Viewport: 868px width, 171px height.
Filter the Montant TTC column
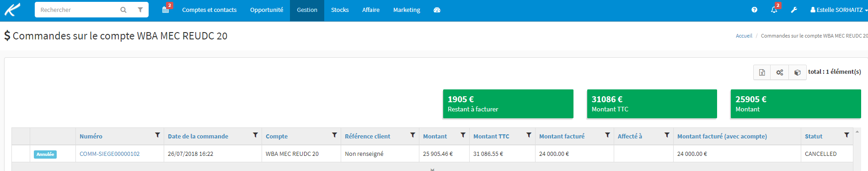coord(529,135)
